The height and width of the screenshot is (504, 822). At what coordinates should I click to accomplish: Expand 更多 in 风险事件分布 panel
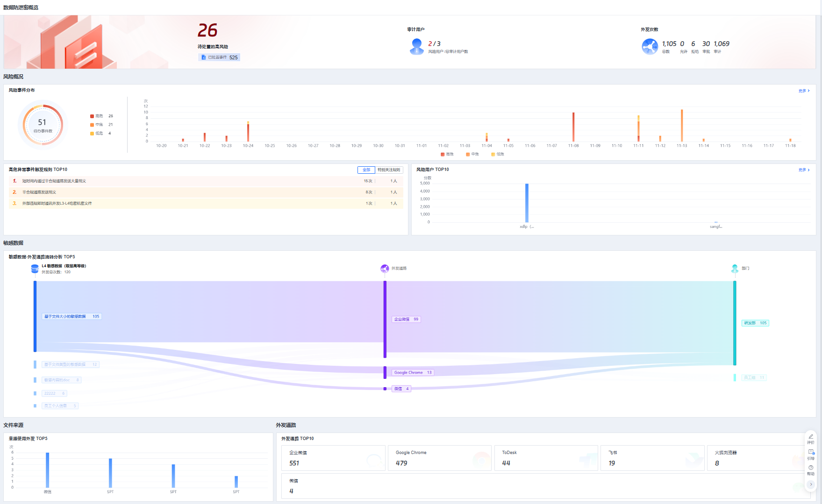point(804,91)
